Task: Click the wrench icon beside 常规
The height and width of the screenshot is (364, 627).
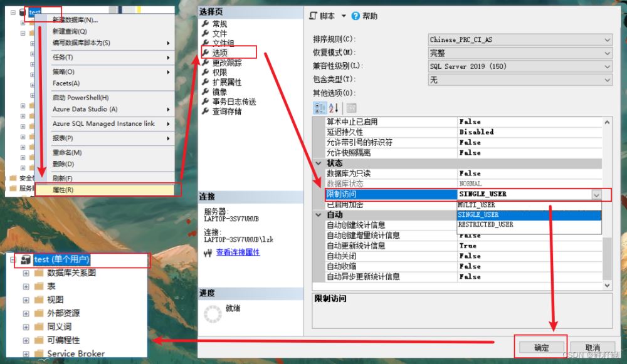Action: [205, 24]
